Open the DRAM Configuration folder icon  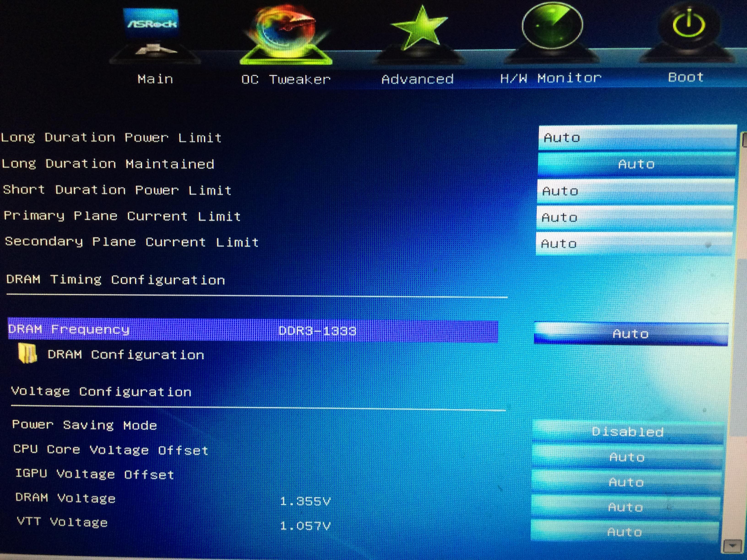point(28,353)
